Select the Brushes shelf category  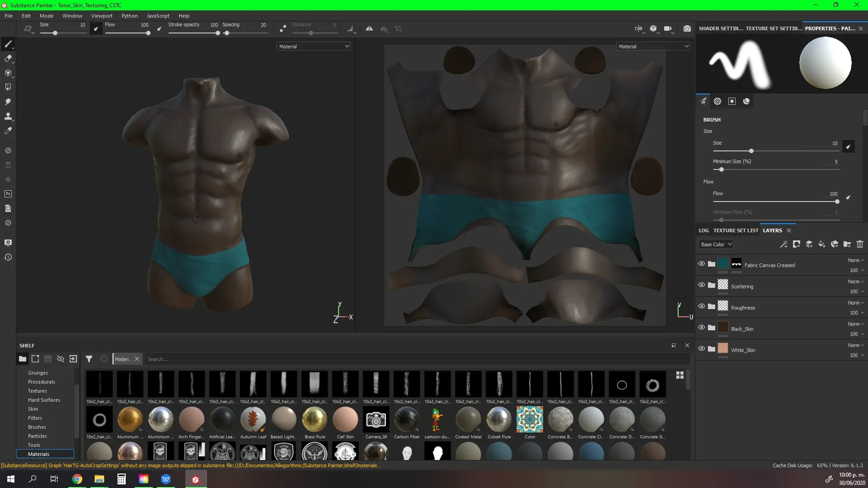[37, 427]
